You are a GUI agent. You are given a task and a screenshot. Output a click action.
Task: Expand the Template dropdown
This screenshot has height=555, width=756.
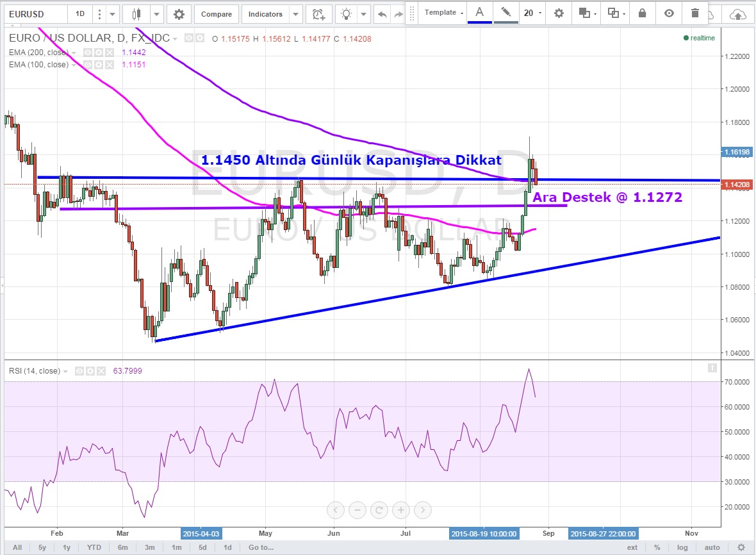point(444,13)
